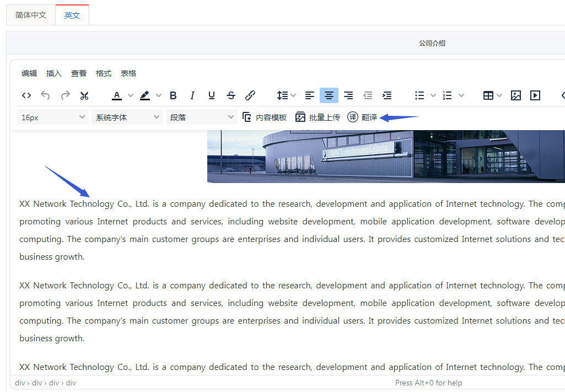Expand the text color dropdown arrow
The height and width of the screenshot is (392, 565).
click(x=131, y=95)
